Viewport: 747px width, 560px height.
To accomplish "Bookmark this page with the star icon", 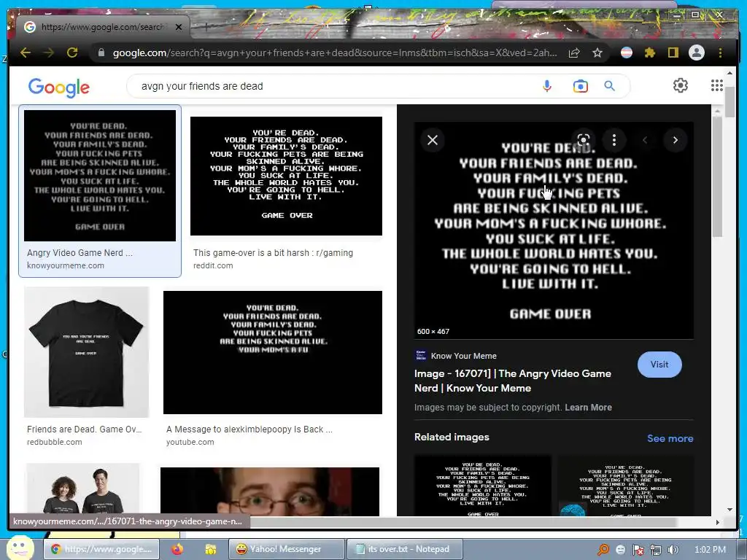I will [x=597, y=52].
